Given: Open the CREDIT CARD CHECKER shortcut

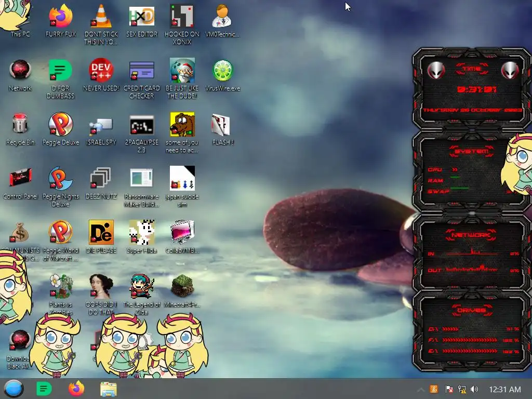Looking at the screenshot, I should tap(141, 79).
